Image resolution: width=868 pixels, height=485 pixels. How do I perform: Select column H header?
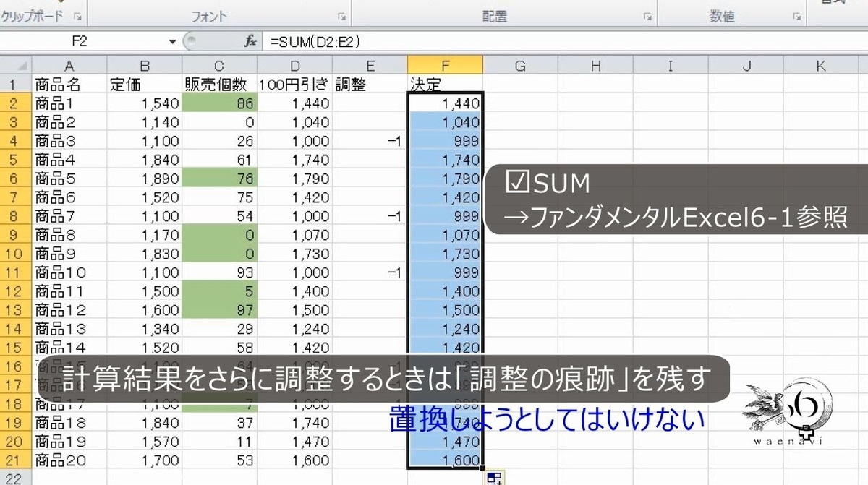coord(595,66)
